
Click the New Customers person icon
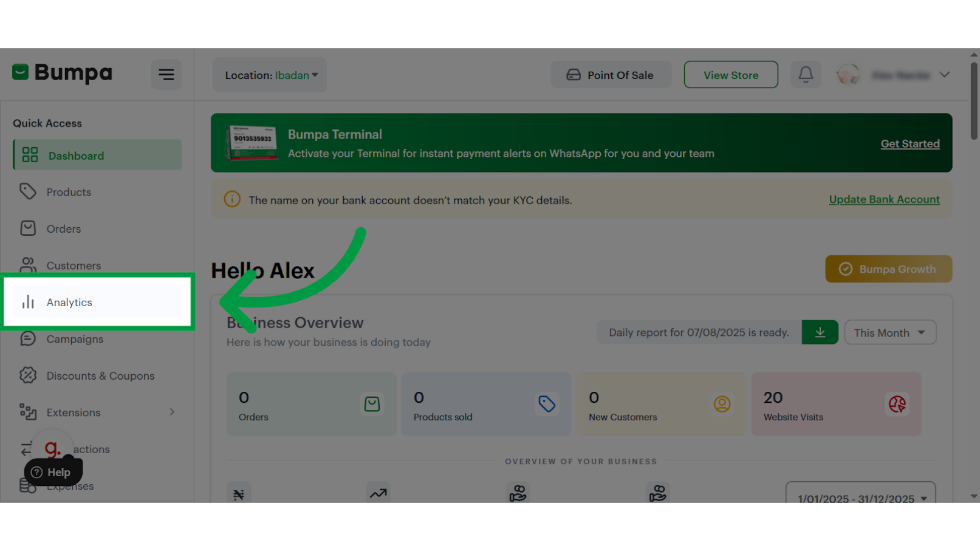point(722,404)
